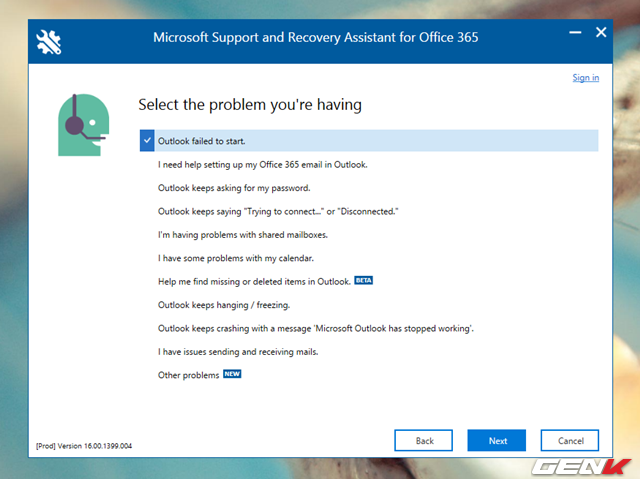
Task: Click the headset support agent icon
Action: [84, 125]
